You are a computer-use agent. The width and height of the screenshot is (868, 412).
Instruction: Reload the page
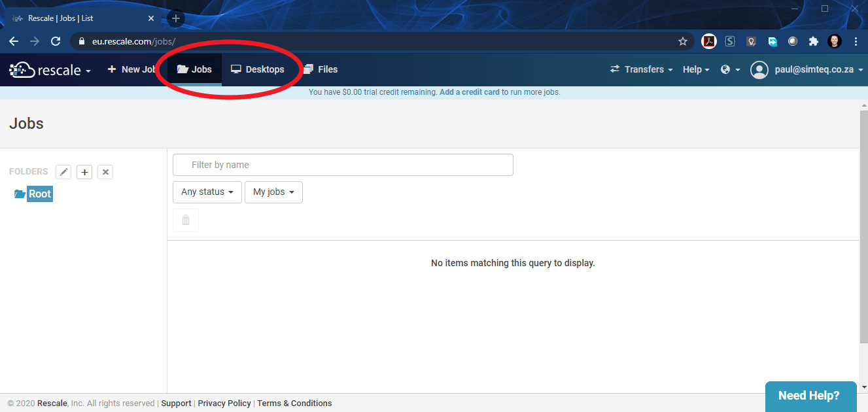(56, 41)
